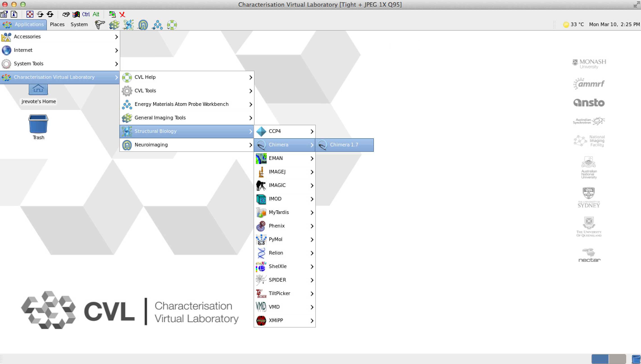
Task: Switch to the second (grey) workspace
Action: tap(617, 359)
